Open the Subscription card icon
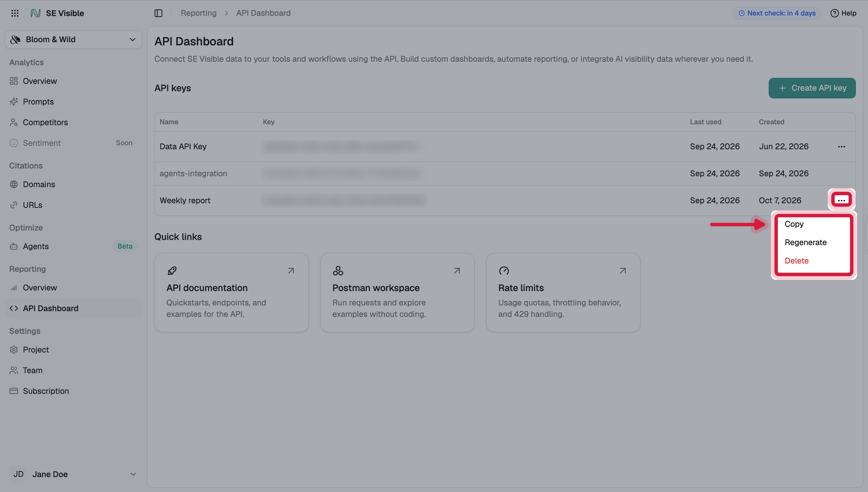This screenshot has width=868, height=492. [14, 391]
